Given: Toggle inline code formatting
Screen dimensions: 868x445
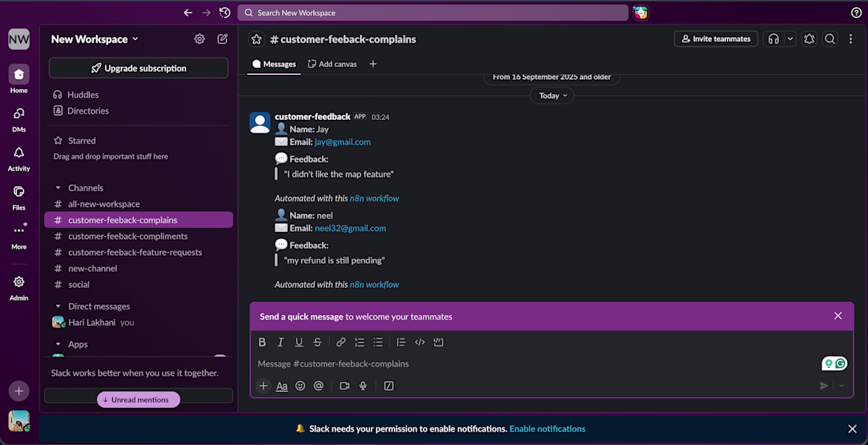Looking at the screenshot, I should [x=420, y=342].
